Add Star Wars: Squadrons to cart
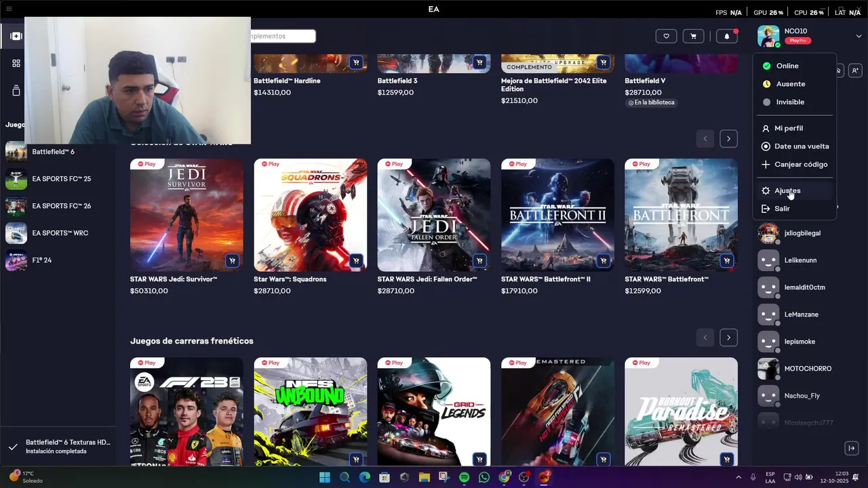This screenshot has height=488, width=868. (x=356, y=261)
